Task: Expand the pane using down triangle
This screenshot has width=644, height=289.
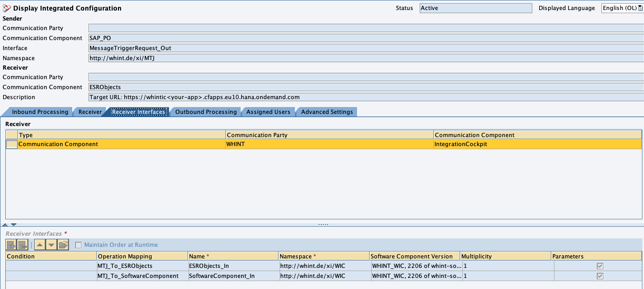Action: tap(14, 225)
